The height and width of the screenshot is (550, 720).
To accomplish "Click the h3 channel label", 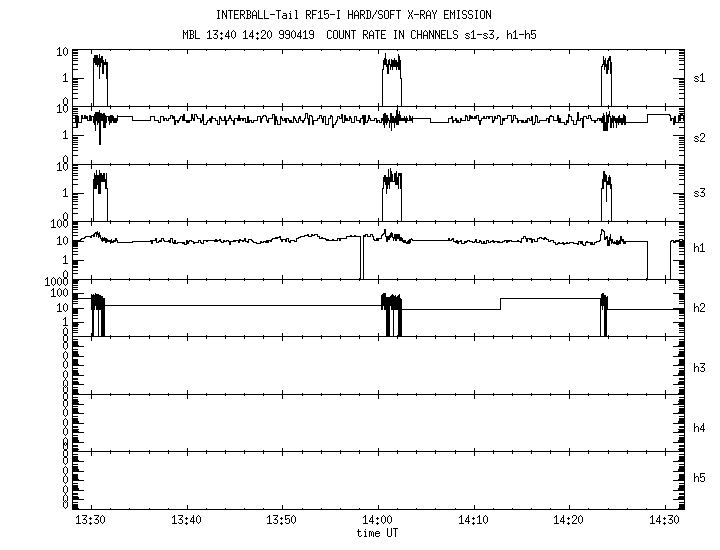I will tap(700, 369).
